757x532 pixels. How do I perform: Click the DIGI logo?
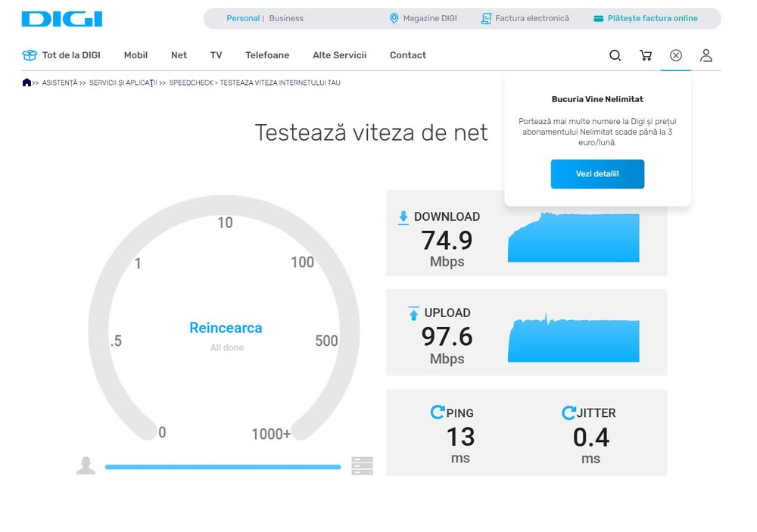62,19
